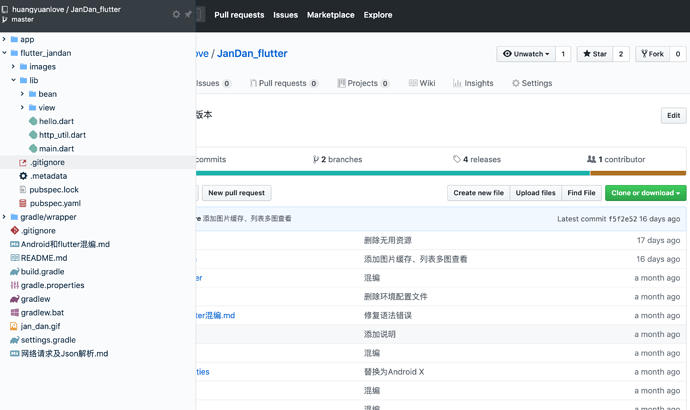The image size is (690, 410).
Task: View the 2 branches link
Action: pyautogui.click(x=338, y=159)
